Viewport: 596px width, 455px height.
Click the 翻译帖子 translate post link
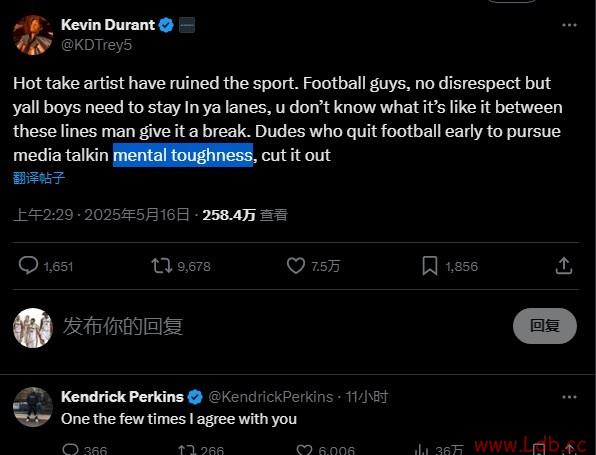coord(39,178)
